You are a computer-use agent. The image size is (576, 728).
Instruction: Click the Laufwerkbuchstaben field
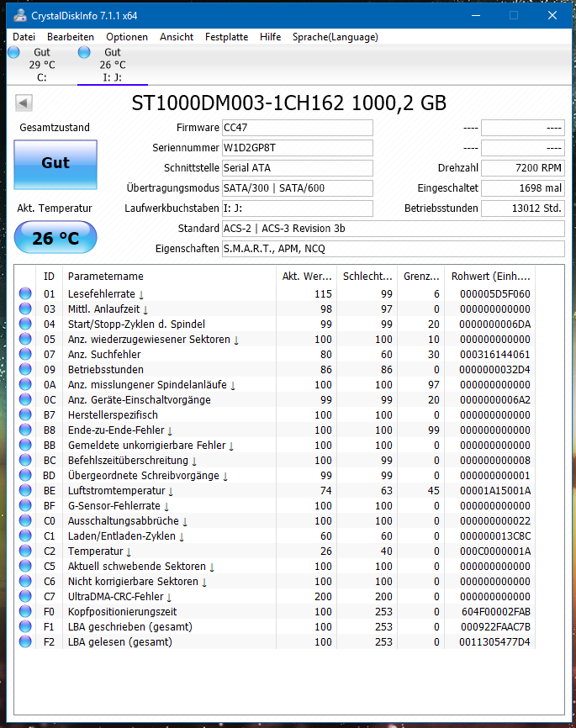[x=298, y=208]
